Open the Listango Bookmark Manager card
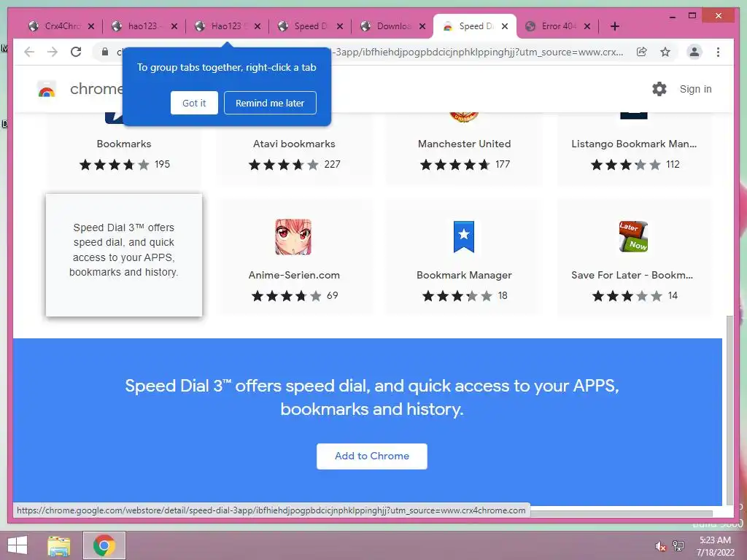Screen dimensions: 747x560 point(634,149)
